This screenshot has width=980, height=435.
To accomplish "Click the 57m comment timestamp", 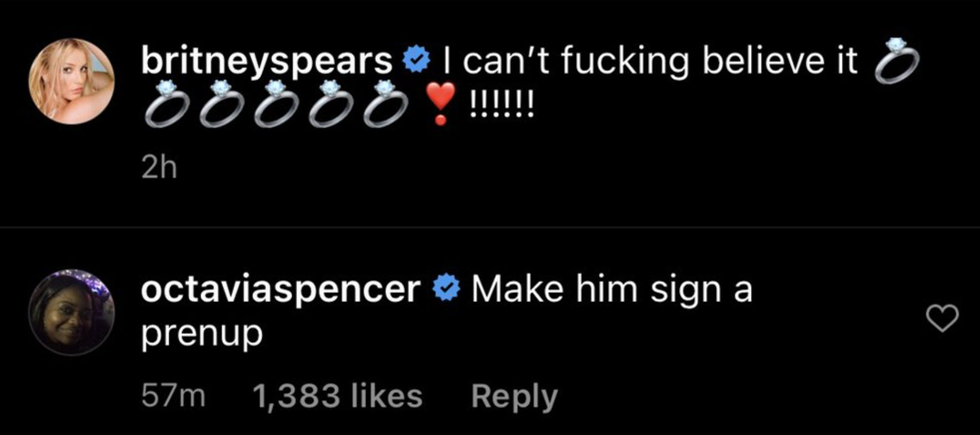I will (x=174, y=396).
